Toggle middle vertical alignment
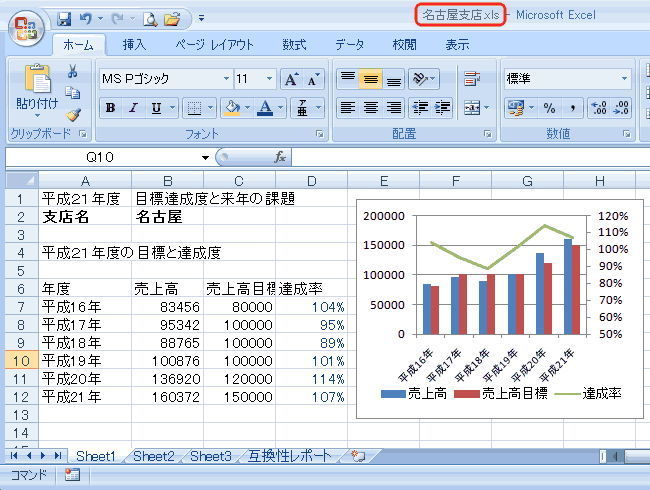Viewport: 650px width, 490px height. (371, 79)
